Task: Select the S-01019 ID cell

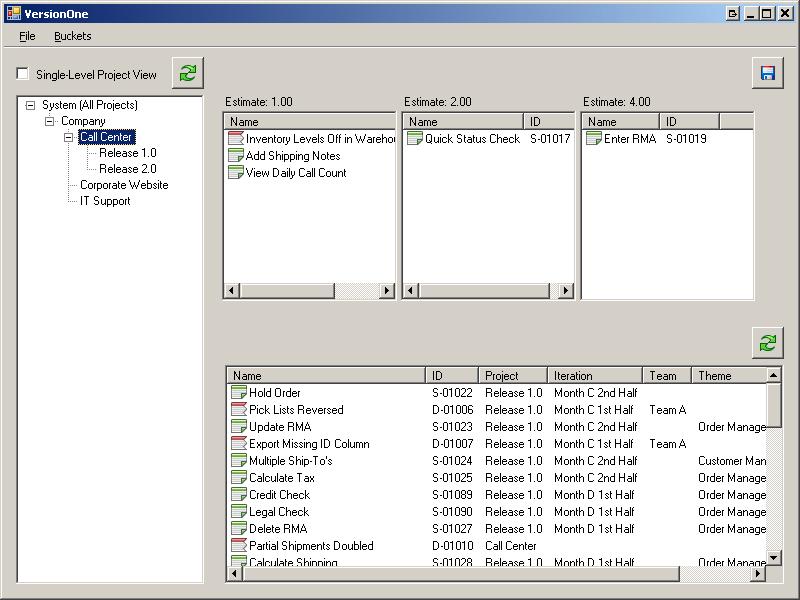Action: pyautogui.click(x=686, y=138)
